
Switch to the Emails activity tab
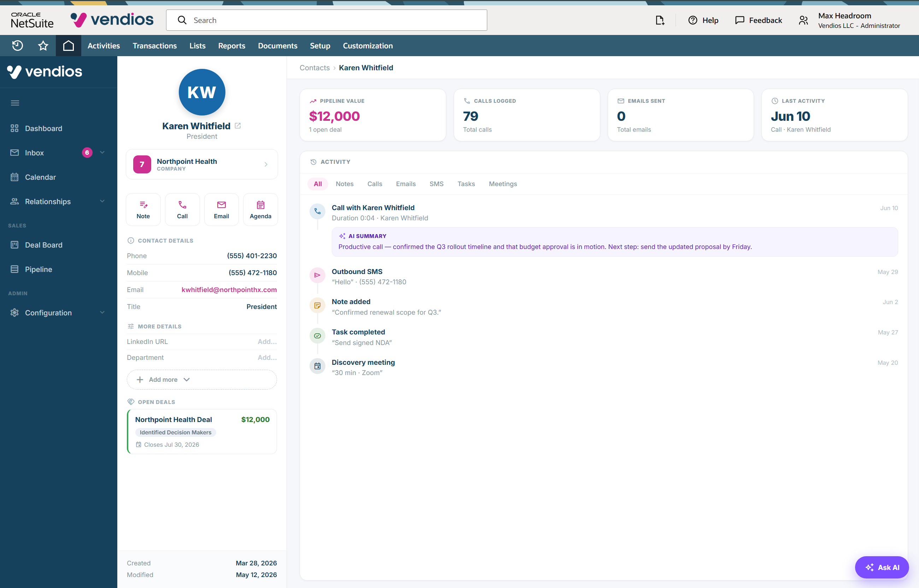tap(406, 184)
